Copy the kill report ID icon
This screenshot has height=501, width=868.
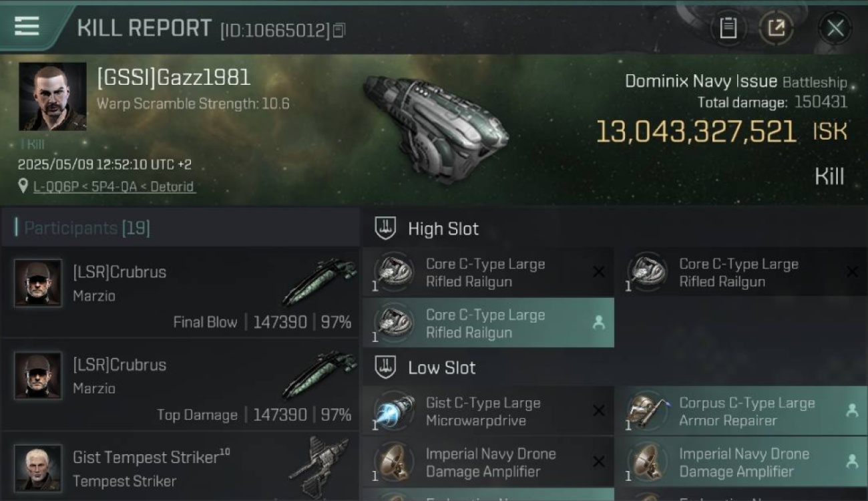(339, 31)
